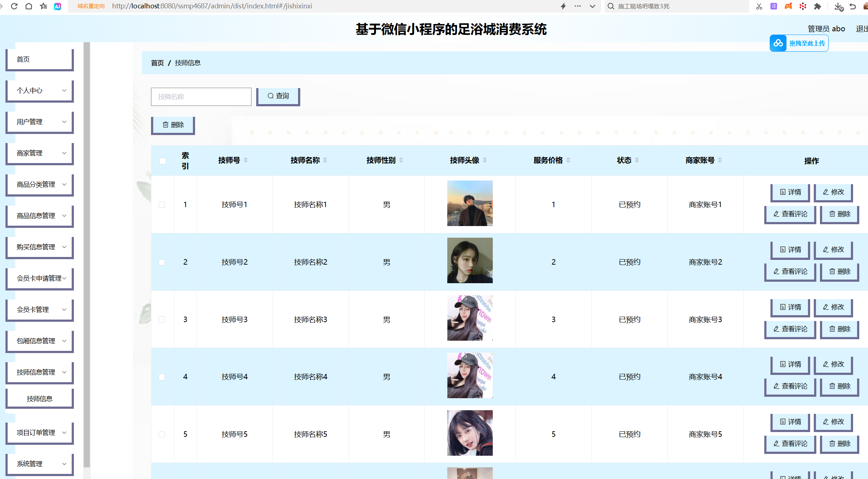This screenshot has width=868, height=479.
Task: Reload the page with the browser refresh icon
Action: click(x=14, y=6)
